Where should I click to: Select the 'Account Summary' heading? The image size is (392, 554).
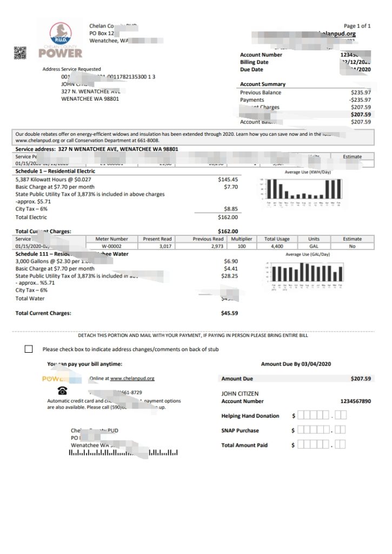click(x=263, y=84)
